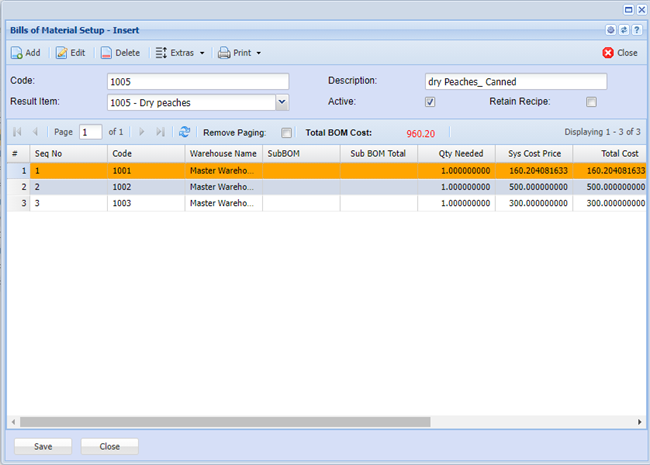Click the Warehouse Name column header
Screen dimensions: 650x465
point(223,154)
